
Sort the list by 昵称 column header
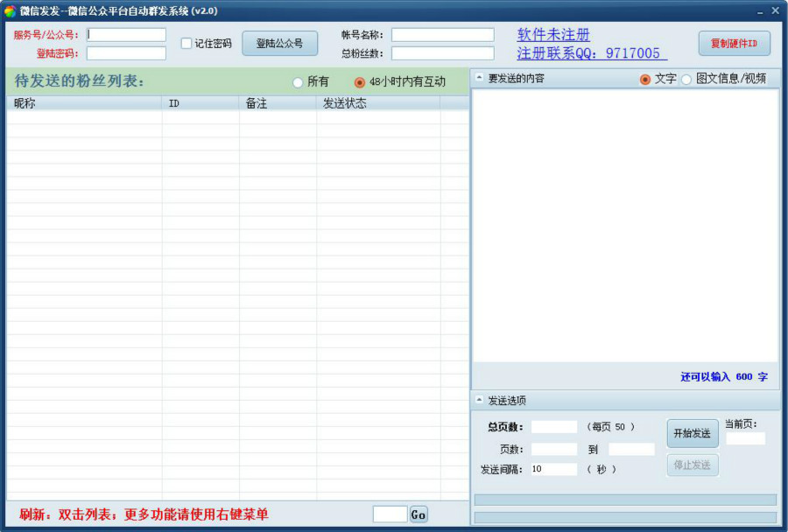pos(84,103)
